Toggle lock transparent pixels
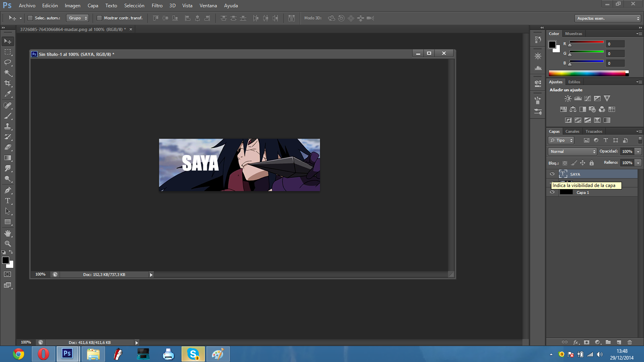Image resolution: width=644 pixels, height=362 pixels. (565, 163)
